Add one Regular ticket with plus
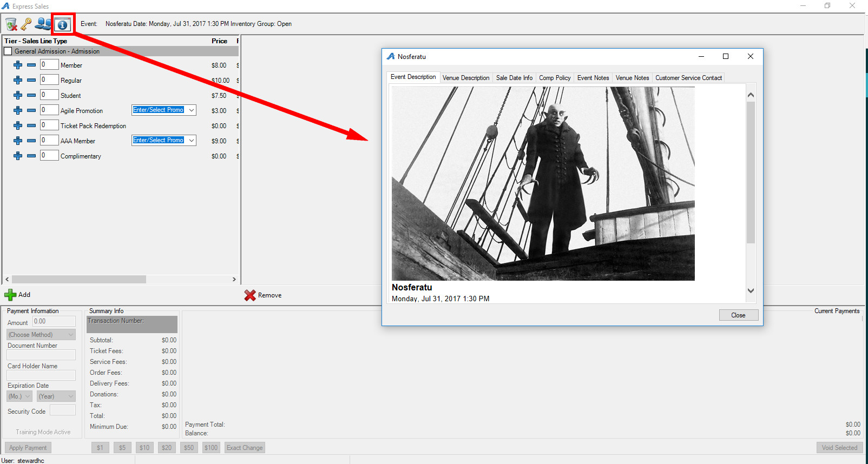The width and height of the screenshot is (868, 464). (18, 80)
